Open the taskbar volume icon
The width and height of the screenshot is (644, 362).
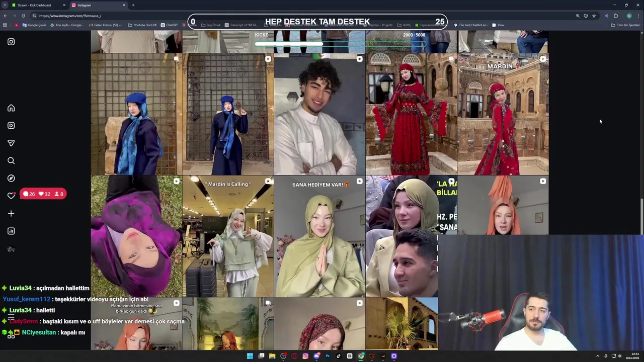click(619, 356)
